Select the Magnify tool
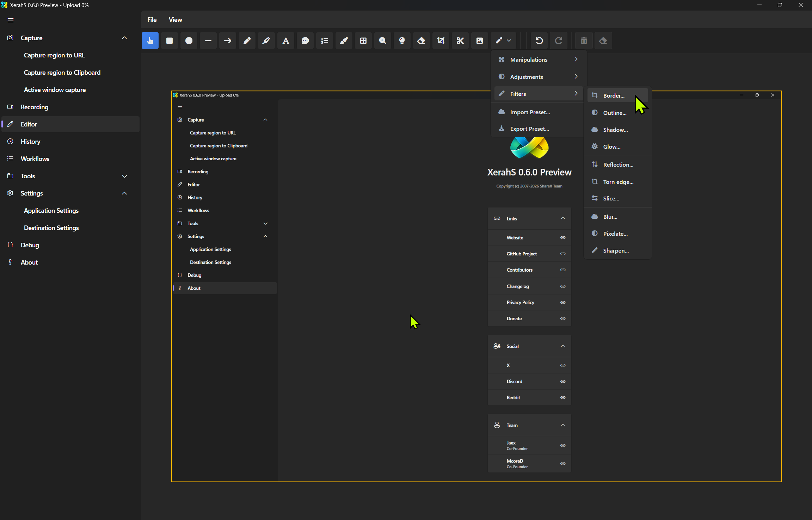 [382, 41]
